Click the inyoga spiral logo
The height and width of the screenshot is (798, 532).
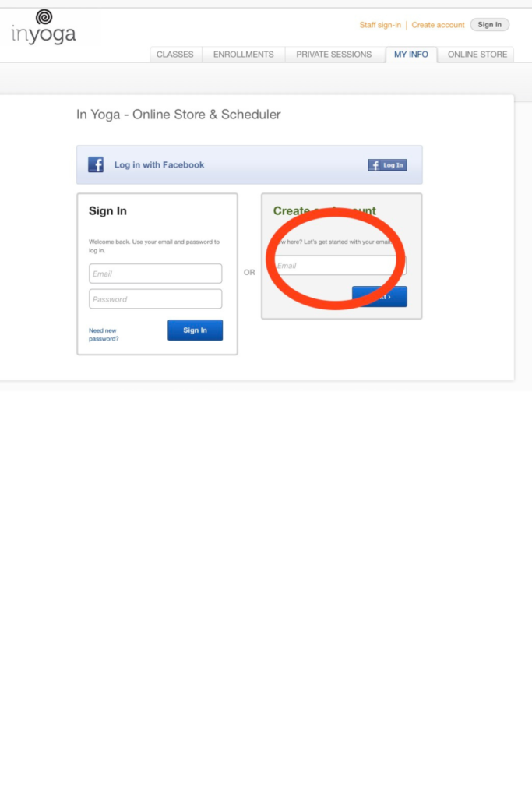click(44, 27)
